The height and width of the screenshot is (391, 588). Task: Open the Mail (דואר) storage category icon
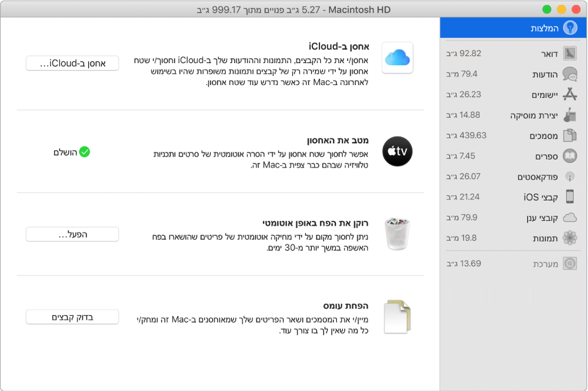click(x=570, y=53)
